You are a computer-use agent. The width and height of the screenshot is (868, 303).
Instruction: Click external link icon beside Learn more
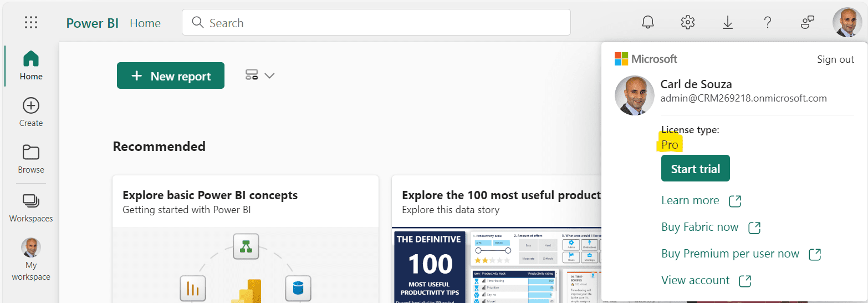click(x=735, y=201)
